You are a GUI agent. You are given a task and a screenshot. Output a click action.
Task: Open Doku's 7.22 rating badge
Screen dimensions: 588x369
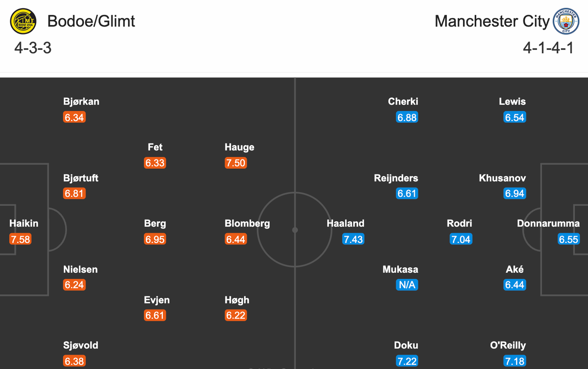point(407,361)
